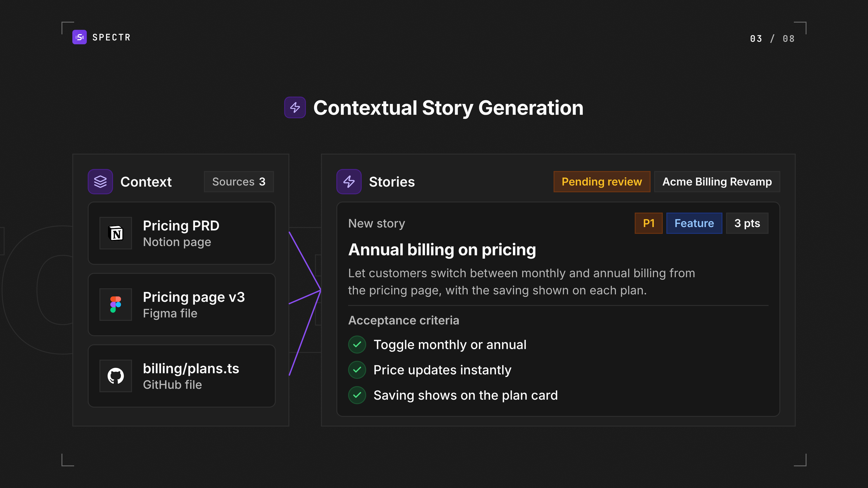
Task: Click the Contextual Story Generation heading
Action: pos(448,108)
